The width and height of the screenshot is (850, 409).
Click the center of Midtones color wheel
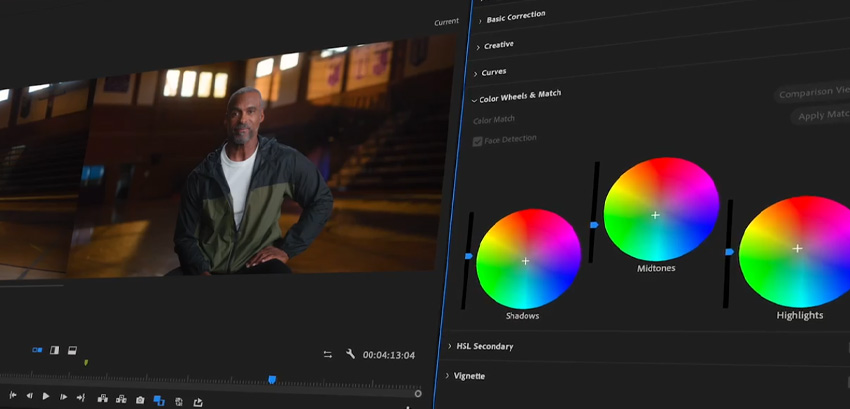coord(655,215)
